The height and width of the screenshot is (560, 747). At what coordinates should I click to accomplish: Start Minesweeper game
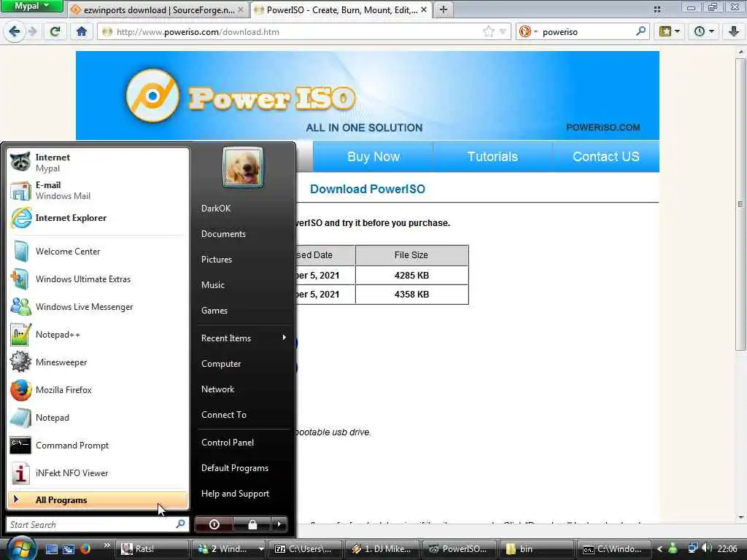pyautogui.click(x=98, y=362)
